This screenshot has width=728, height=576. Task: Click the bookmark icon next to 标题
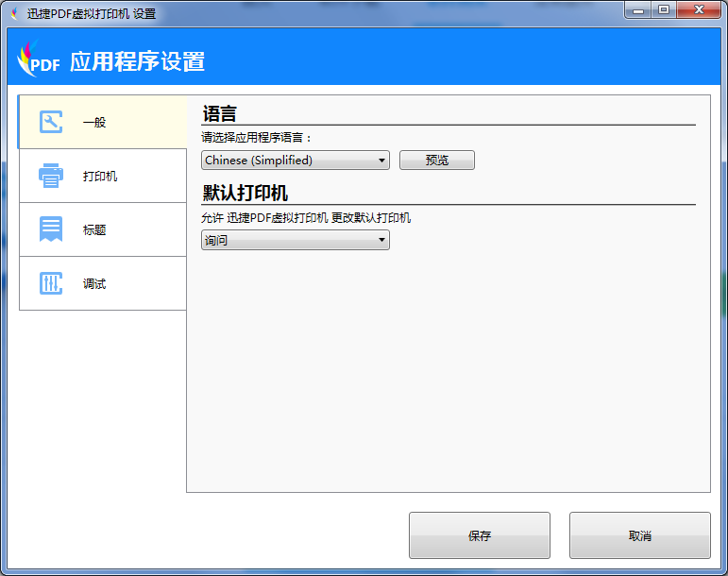(51, 229)
